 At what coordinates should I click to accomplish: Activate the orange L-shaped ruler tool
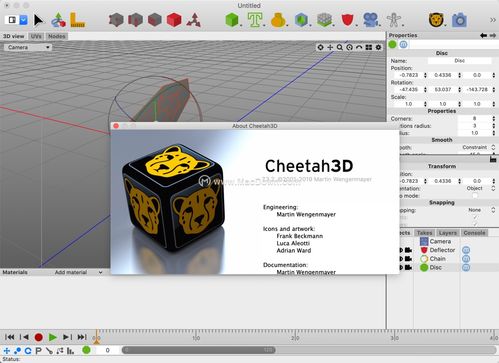coord(77,20)
